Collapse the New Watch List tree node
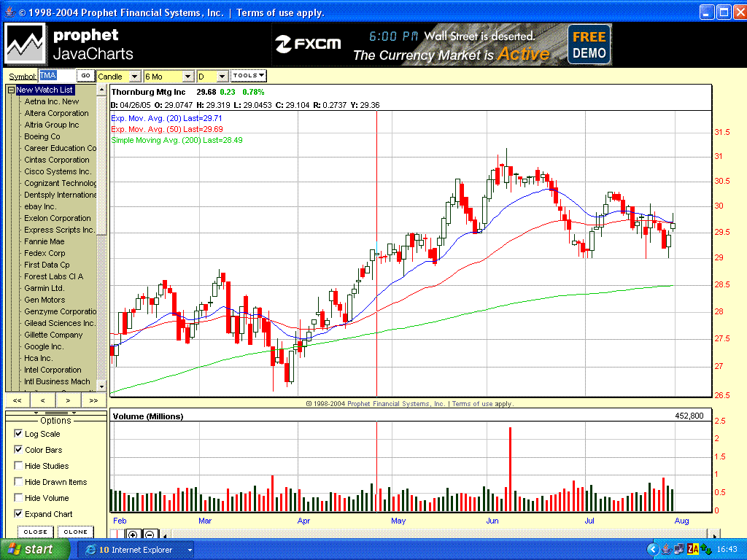 [x=11, y=90]
